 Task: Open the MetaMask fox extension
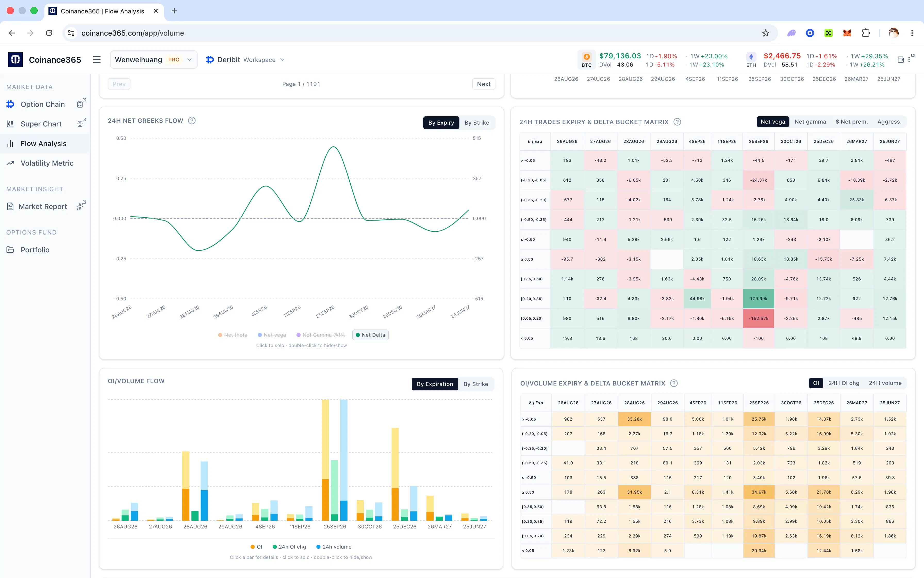[847, 33]
